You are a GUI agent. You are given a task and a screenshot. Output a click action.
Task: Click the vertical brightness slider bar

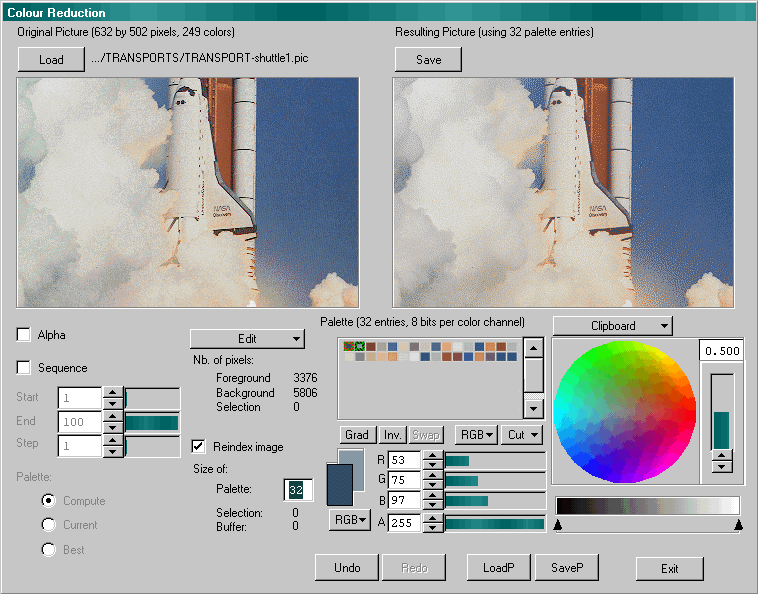[x=722, y=412]
